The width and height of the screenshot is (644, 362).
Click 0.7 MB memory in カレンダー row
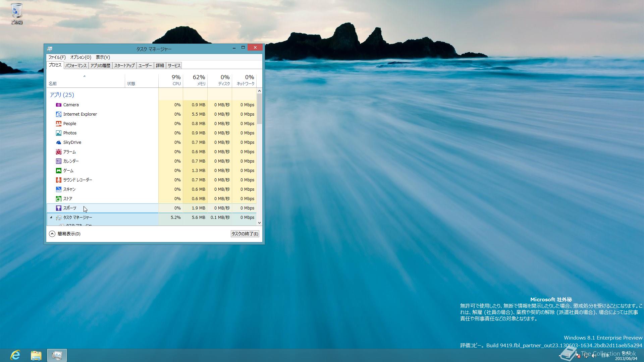[198, 161]
